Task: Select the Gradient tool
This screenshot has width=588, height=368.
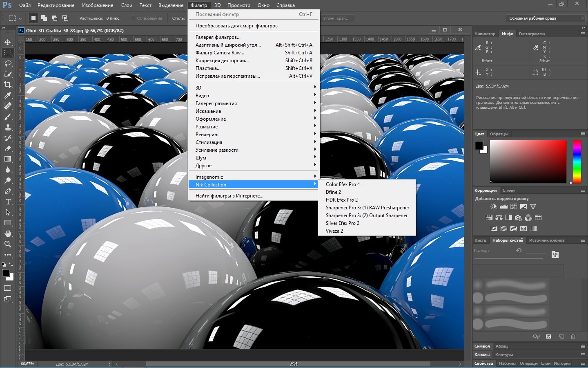Action: 8,159
